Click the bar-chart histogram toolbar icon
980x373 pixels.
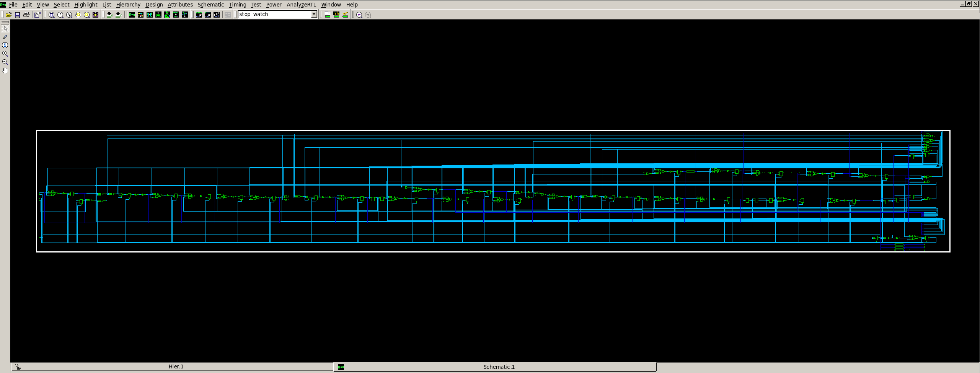[216, 15]
